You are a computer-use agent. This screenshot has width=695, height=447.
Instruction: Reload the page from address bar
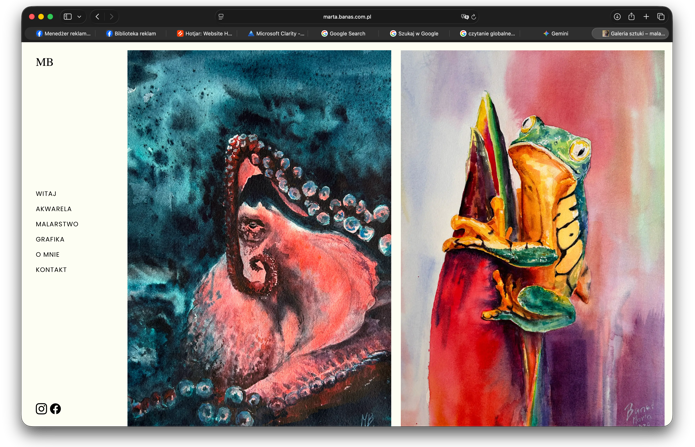473,17
